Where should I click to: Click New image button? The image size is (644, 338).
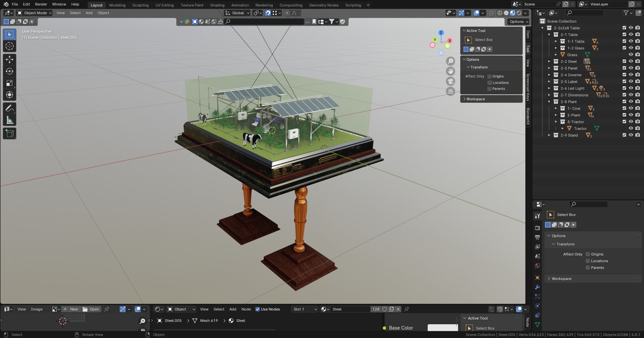coord(71,309)
